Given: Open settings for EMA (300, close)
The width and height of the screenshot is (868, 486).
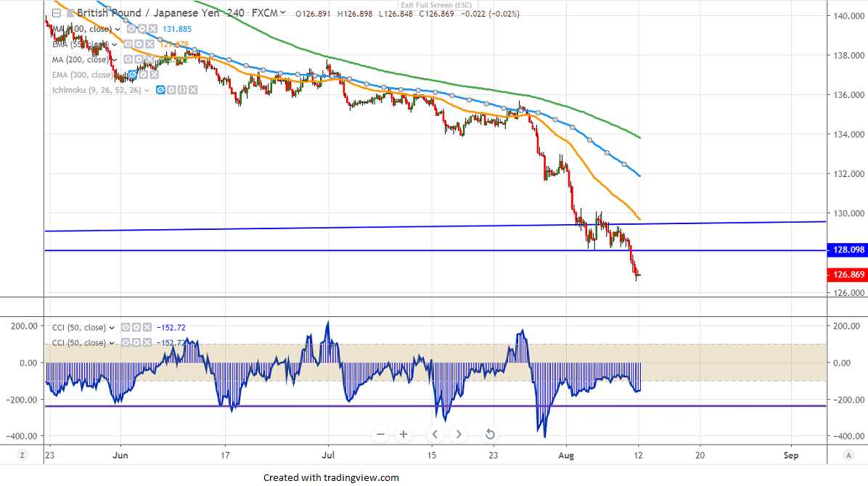Looking at the screenshot, I should point(144,75).
